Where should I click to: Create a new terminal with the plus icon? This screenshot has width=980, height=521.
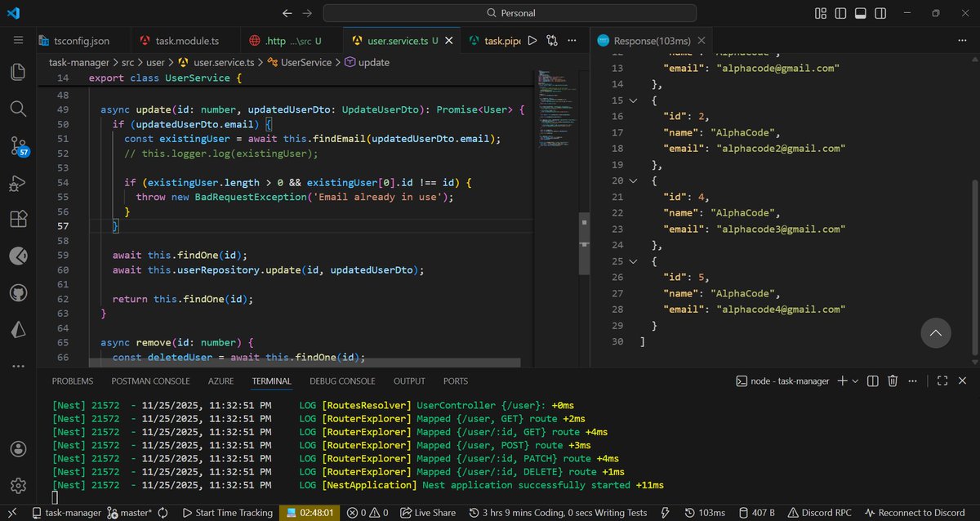tap(842, 381)
